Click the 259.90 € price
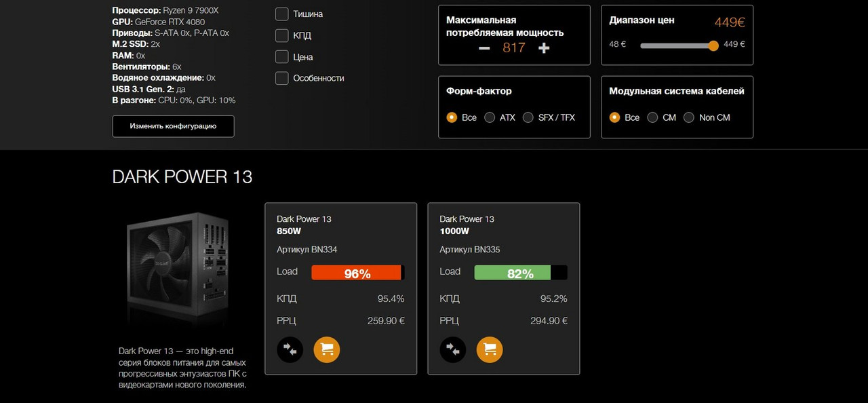 [x=386, y=321]
